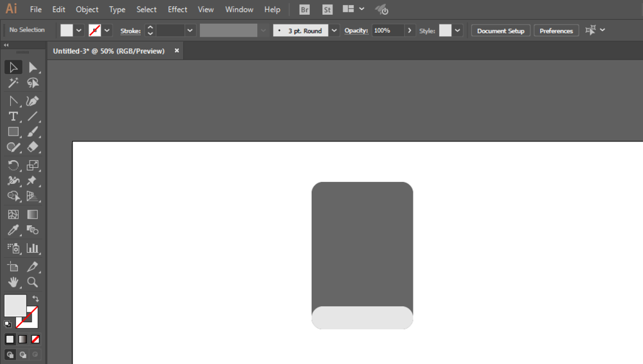The image size is (643, 364).
Task: Open the View menu
Action: [206, 10]
